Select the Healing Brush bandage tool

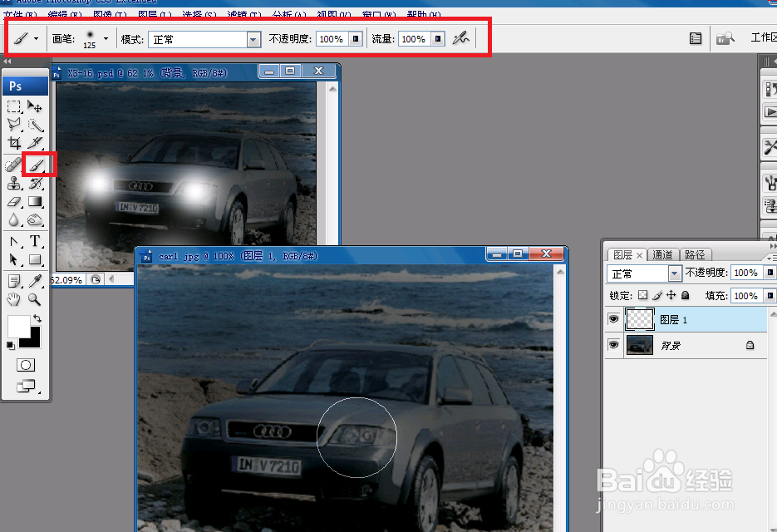(14, 165)
